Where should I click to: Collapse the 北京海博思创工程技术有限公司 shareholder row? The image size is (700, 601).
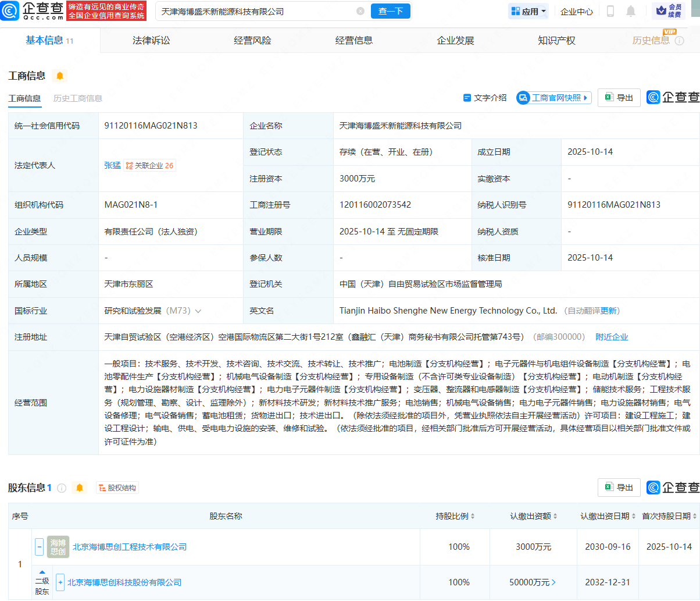click(39, 547)
